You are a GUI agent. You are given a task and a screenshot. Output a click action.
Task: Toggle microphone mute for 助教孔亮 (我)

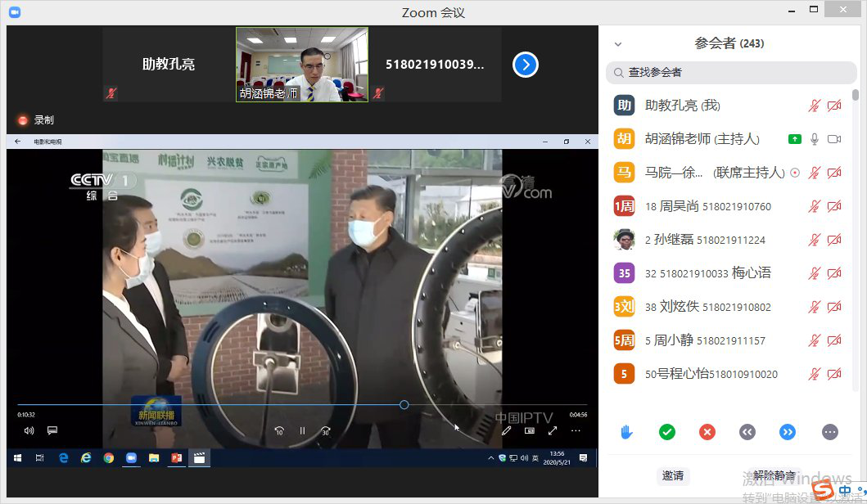tap(814, 106)
